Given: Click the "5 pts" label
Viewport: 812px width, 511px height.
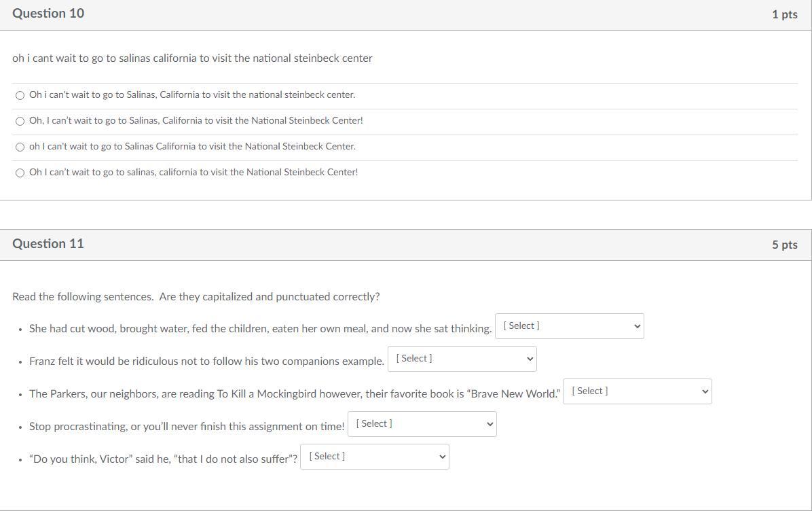Looking at the screenshot, I should click(784, 245).
